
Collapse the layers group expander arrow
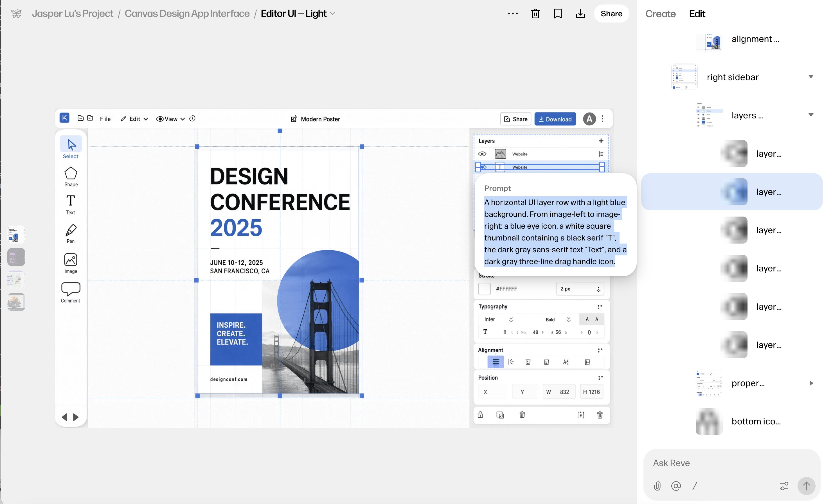click(811, 115)
